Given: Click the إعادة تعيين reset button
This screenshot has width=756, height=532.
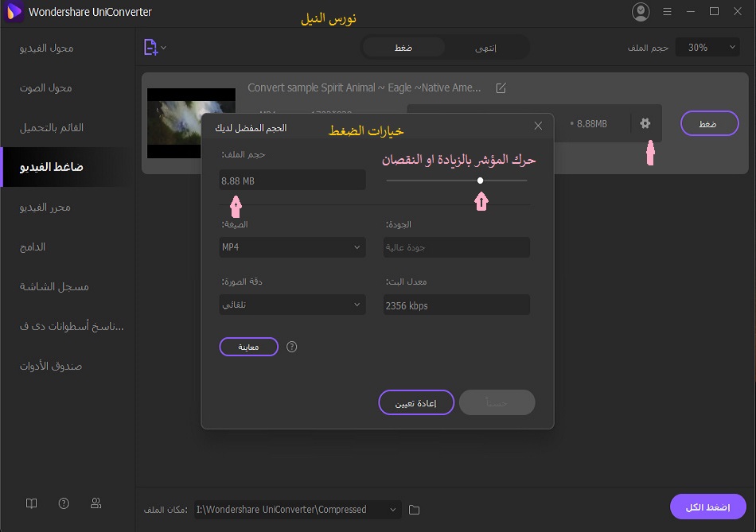Looking at the screenshot, I should (415, 403).
